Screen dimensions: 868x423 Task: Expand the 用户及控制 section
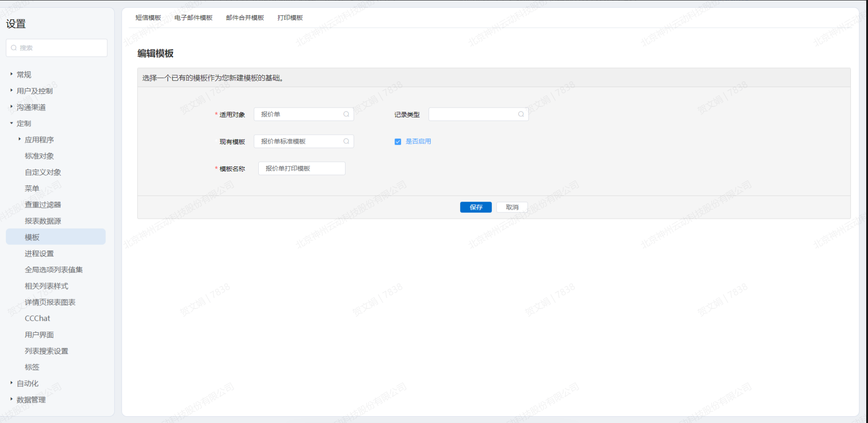click(x=12, y=90)
